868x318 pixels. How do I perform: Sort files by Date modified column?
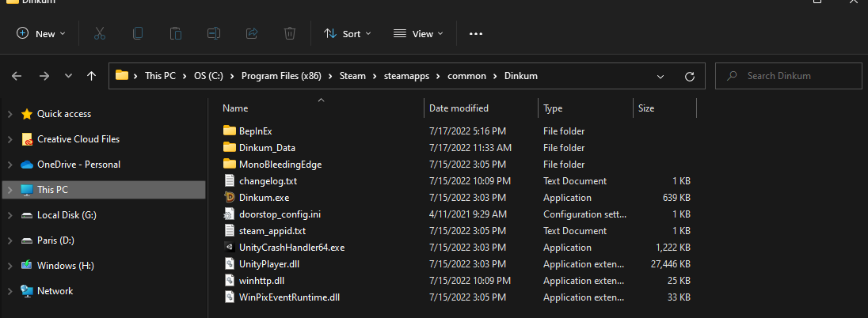tap(459, 108)
